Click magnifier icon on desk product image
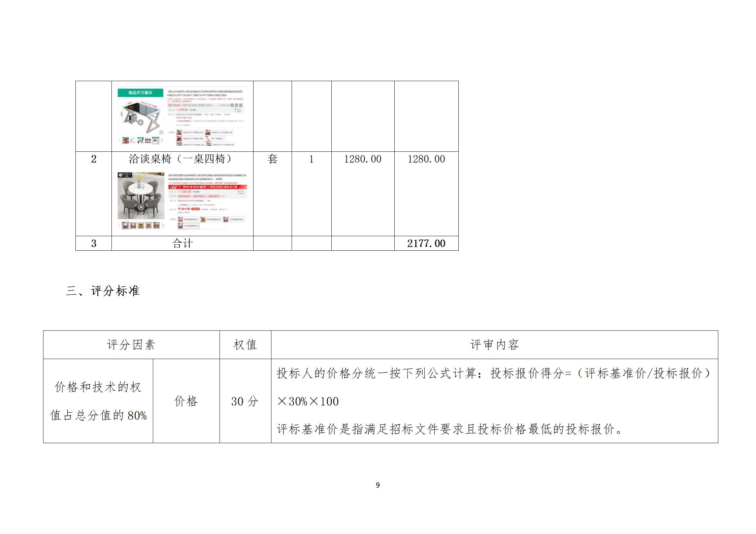Screen dimensions: 756x534 point(161,132)
